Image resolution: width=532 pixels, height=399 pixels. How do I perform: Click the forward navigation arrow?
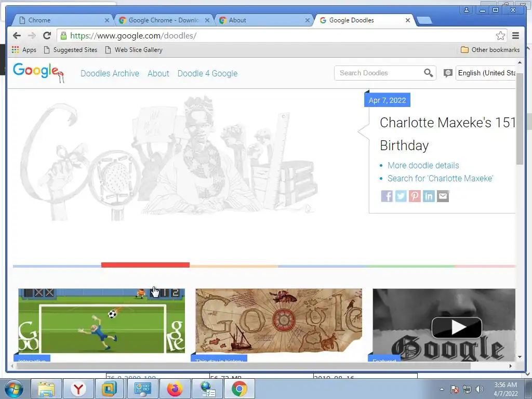pyautogui.click(x=32, y=36)
